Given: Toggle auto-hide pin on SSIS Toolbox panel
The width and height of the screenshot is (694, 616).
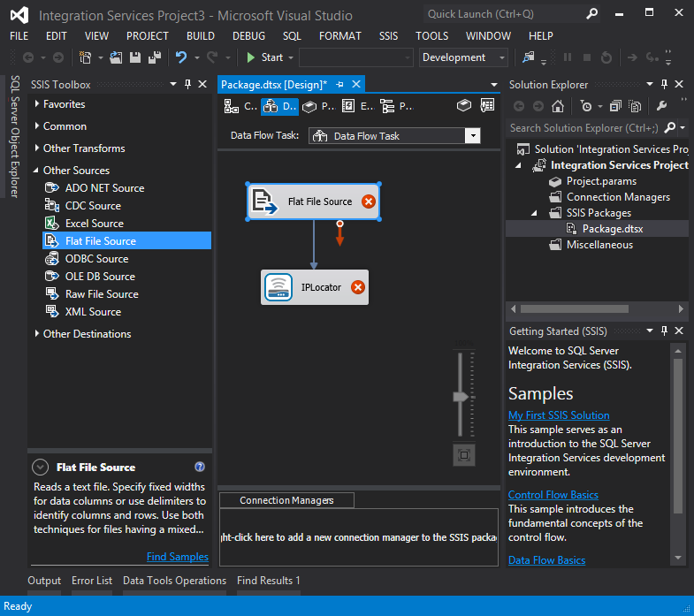Looking at the screenshot, I should click(187, 85).
